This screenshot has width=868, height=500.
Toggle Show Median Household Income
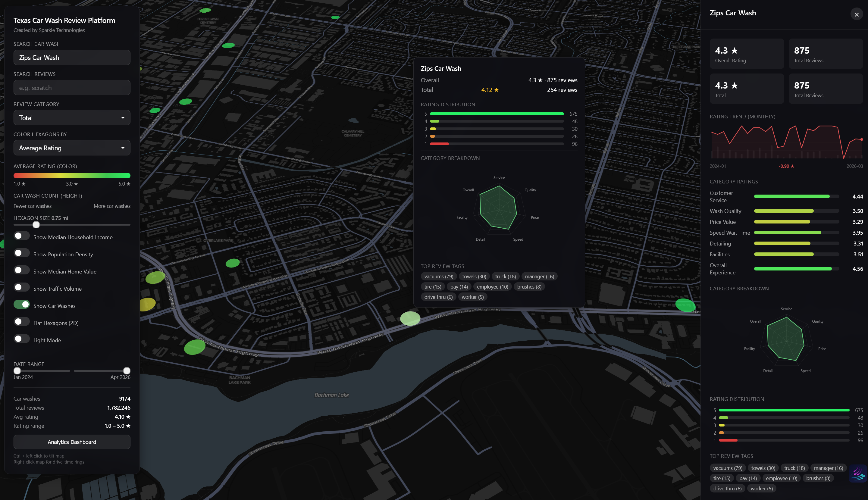[22, 236]
